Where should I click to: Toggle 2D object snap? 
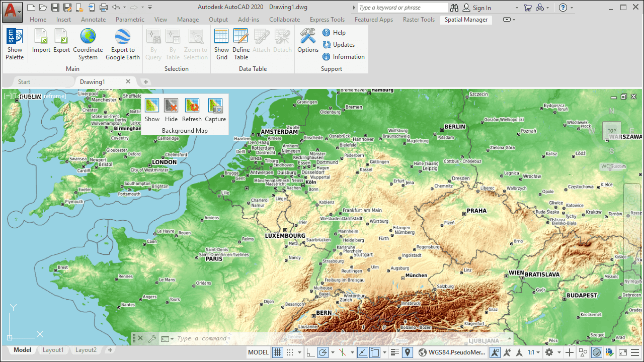[375, 352]
